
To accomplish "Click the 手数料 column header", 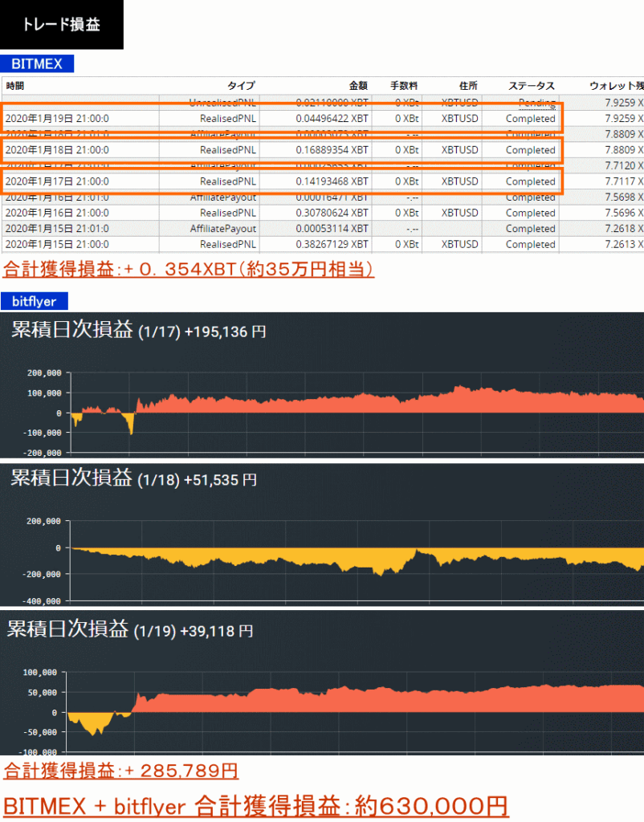I will (404, 86).
